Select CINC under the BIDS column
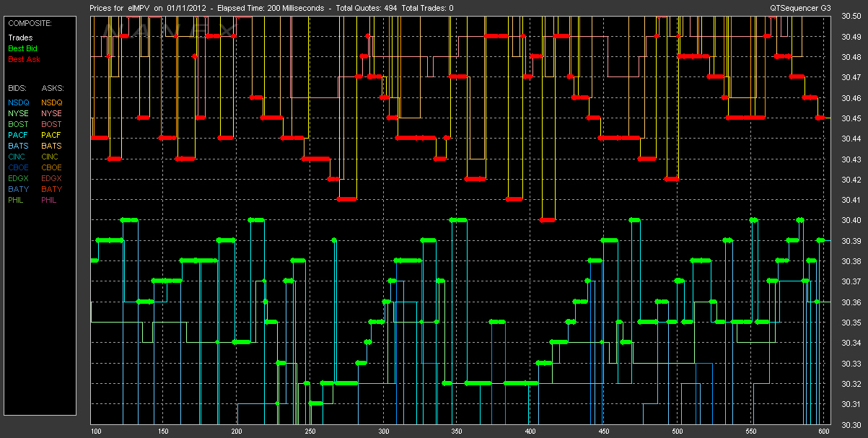The height and width of the screenshot is (438, 868). [x=18, y=157]
